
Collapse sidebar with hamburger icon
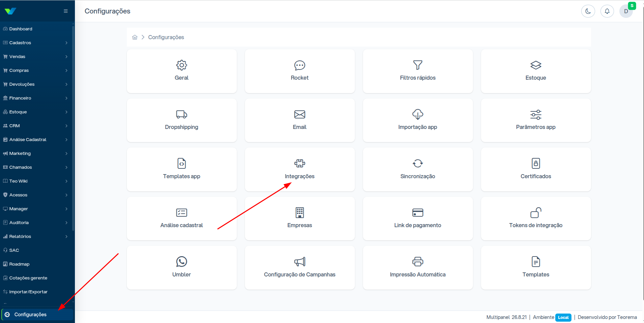click(x=66, y=11)
